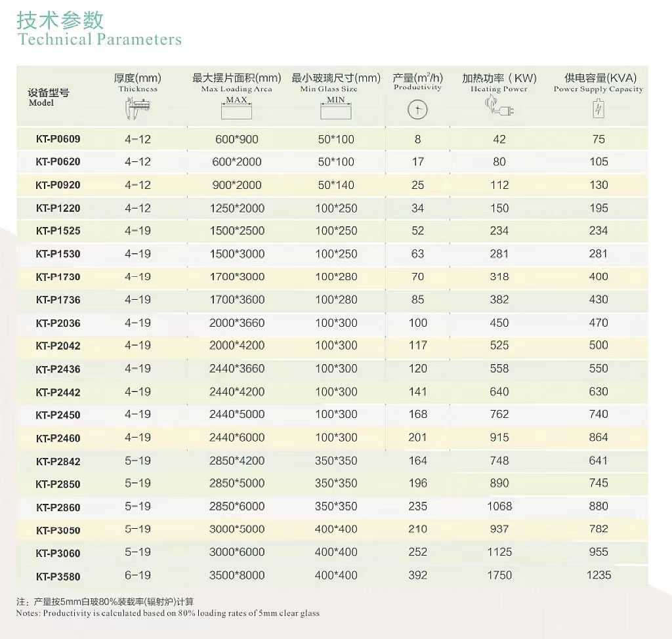Click power supply capacity value '75'
Viewport: 672px width, 639px height.
coord(598,139)
